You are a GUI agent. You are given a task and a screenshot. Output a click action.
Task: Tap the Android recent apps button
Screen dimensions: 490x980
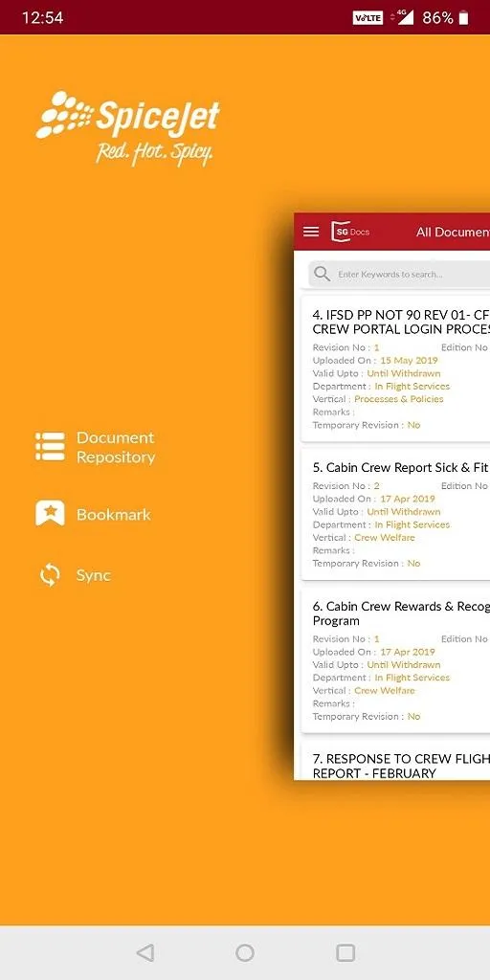coord(345,952)
